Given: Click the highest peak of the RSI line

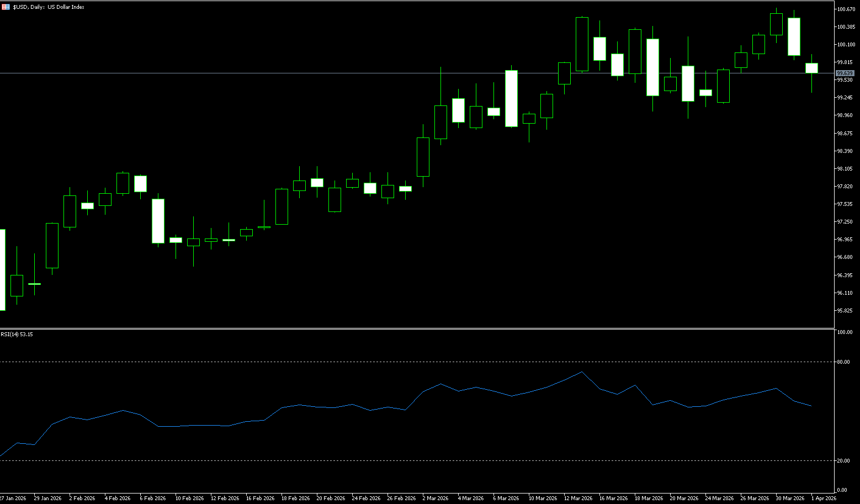Looking at the screenshot, I should click(x=582, y=372).
